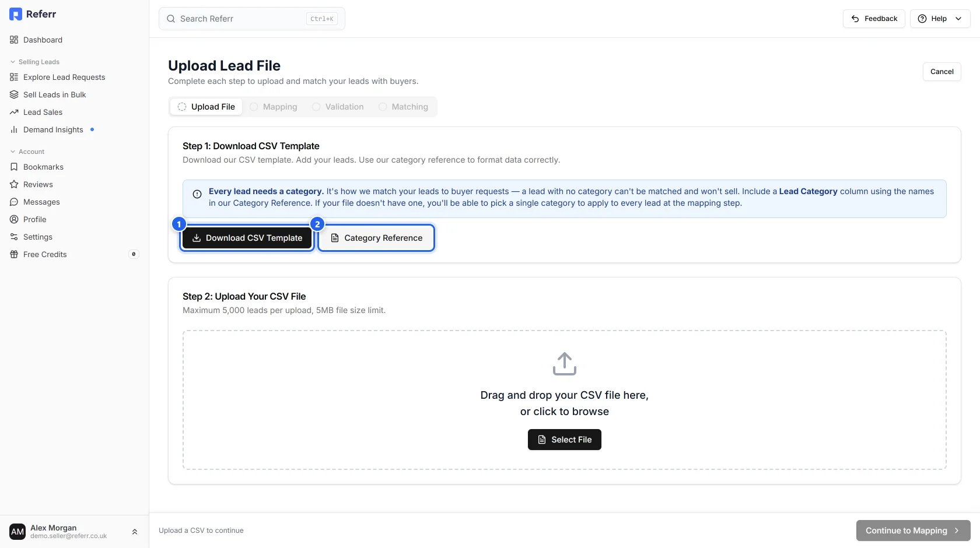Click the Free Credits count badge

point(134,254)
